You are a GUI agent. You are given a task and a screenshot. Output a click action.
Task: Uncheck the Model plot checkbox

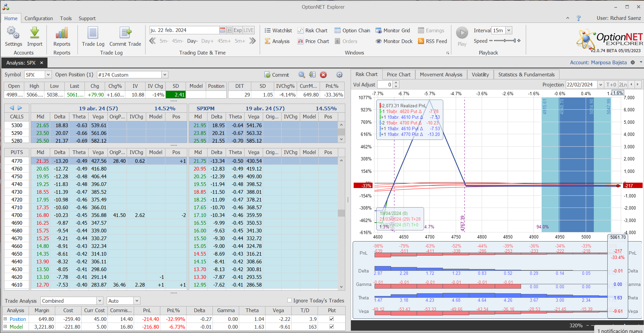(x=331, y=327)
